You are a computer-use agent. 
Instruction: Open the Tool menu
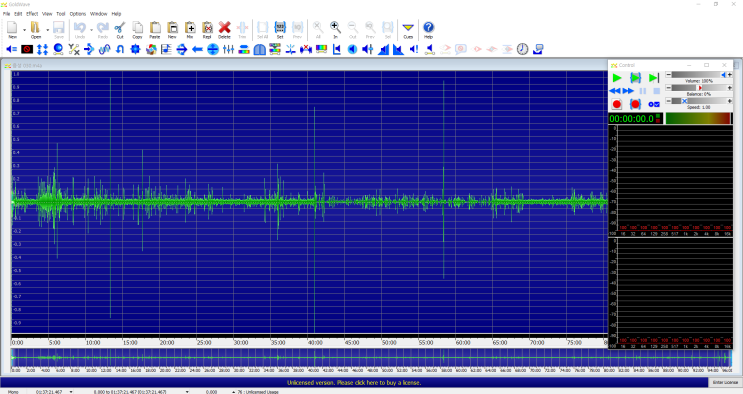[61, 14]
